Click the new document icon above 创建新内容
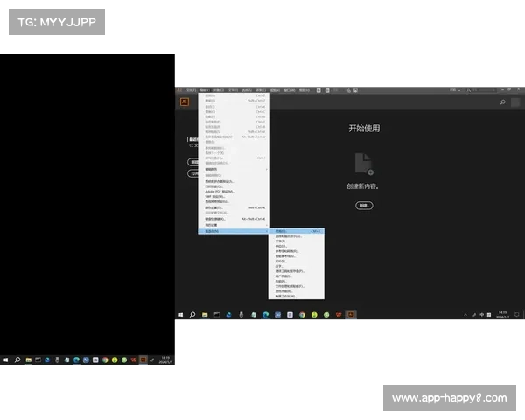Image resolution: width=525 pixels, height=420 pixels. (x=364, y=164)
